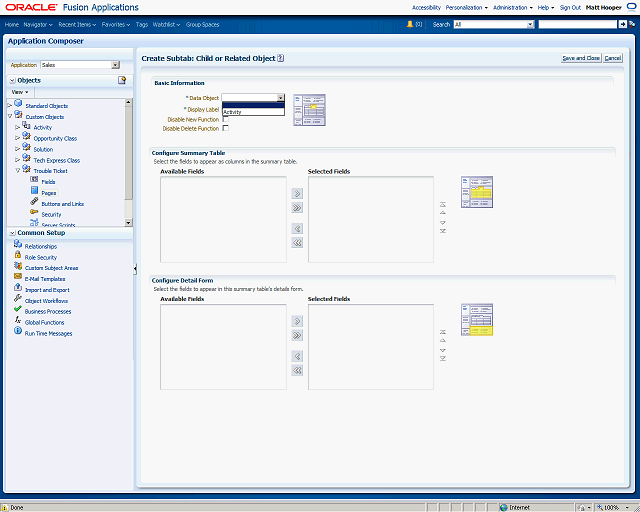Image resolution: width=640 pixels, height=512 pixels.
Task: Click the new object icon in Objects header
Action: 122,80
